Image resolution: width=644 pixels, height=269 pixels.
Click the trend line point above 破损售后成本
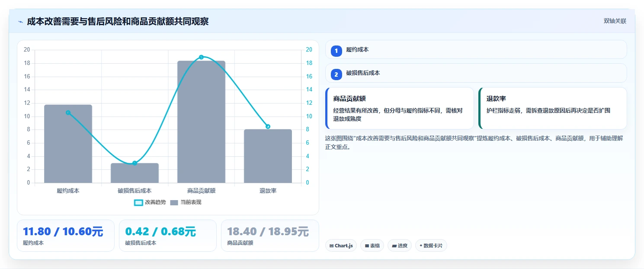click(135, 163)
